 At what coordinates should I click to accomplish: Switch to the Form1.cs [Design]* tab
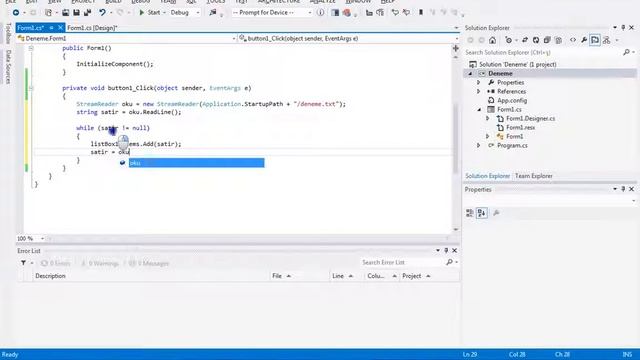point(92,28)
